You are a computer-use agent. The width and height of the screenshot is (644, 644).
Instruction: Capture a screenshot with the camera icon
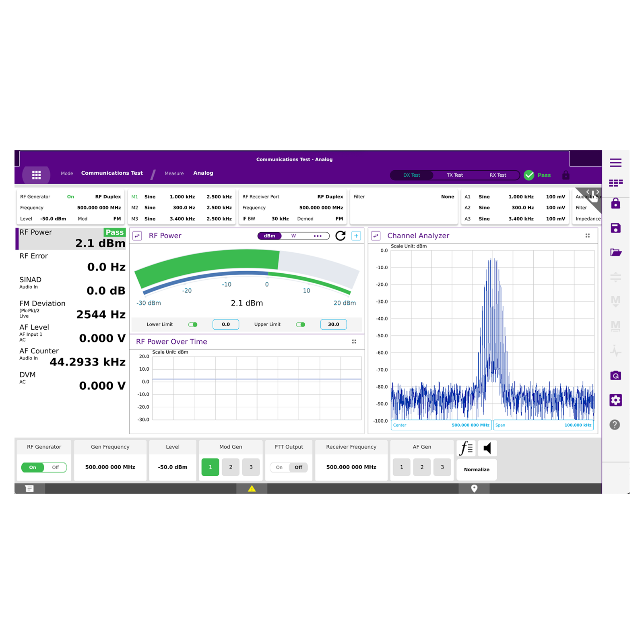(x=615, y=376)
